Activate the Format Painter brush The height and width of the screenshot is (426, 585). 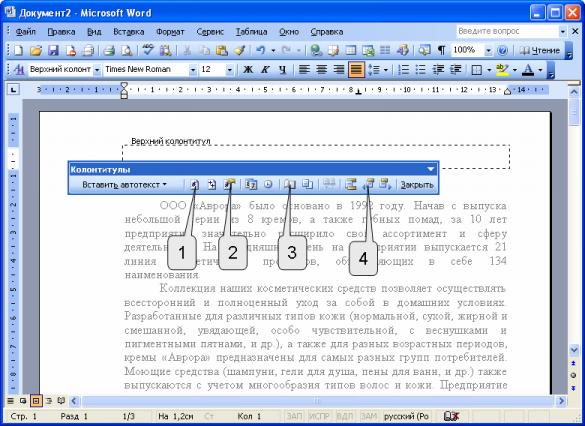coord(240,50)
